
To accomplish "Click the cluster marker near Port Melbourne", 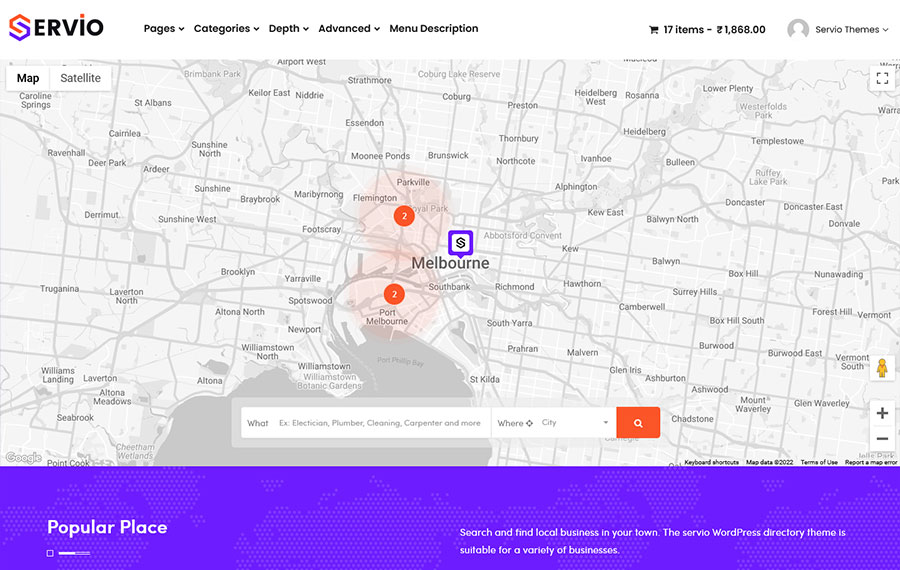I will click(394, 294).
